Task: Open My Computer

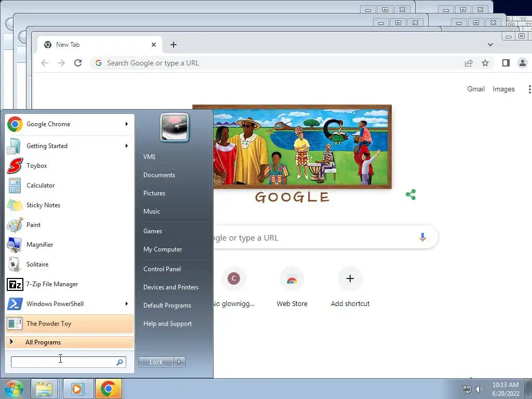Action: coord(163,249)
